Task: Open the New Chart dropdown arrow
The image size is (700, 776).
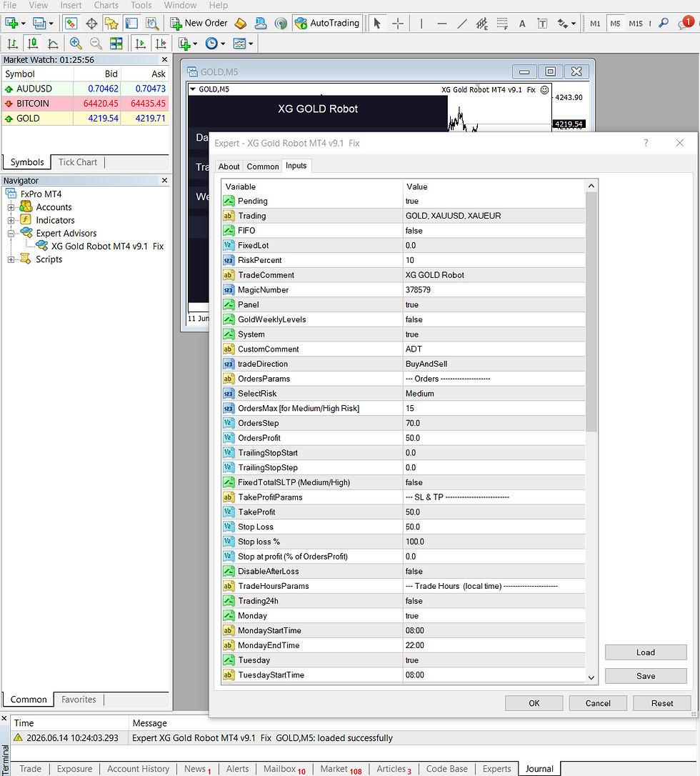Action: pyautogui.click(x=24, y=24)
